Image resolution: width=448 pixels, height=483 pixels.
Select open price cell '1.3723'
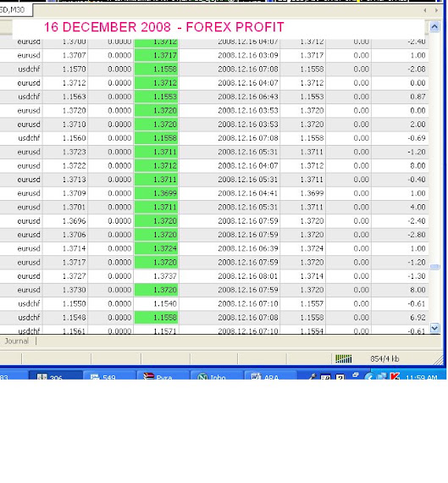click(x=74, y=152)
